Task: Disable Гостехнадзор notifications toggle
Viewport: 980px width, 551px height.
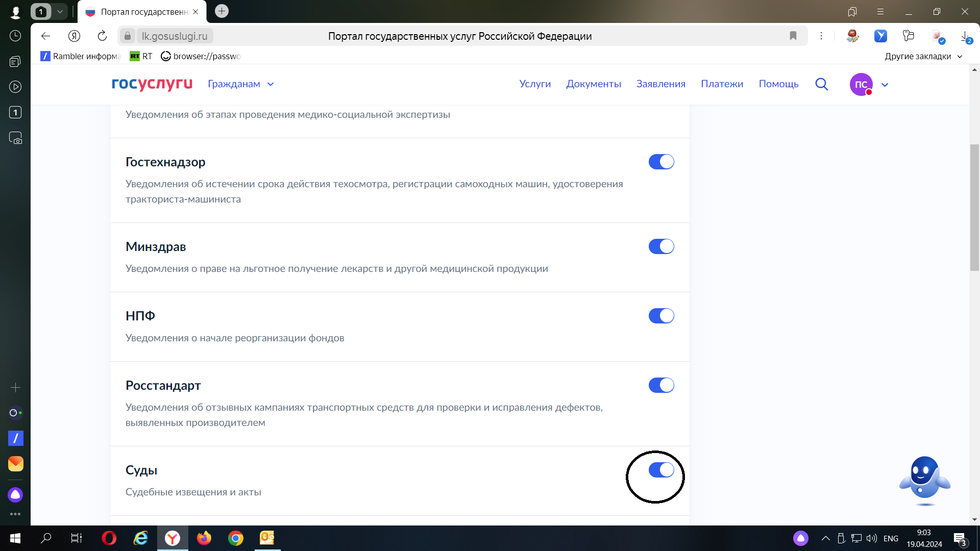Action: click(x=661, y=162)
